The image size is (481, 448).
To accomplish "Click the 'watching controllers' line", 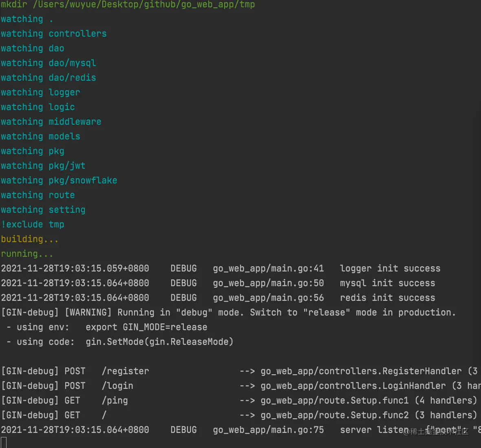I will (54, 34).
